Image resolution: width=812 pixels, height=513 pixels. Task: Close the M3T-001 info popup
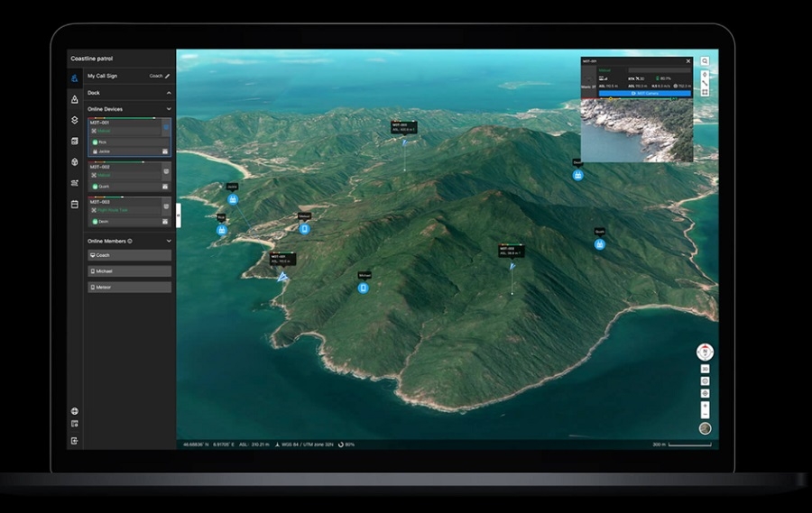point(688,61)
